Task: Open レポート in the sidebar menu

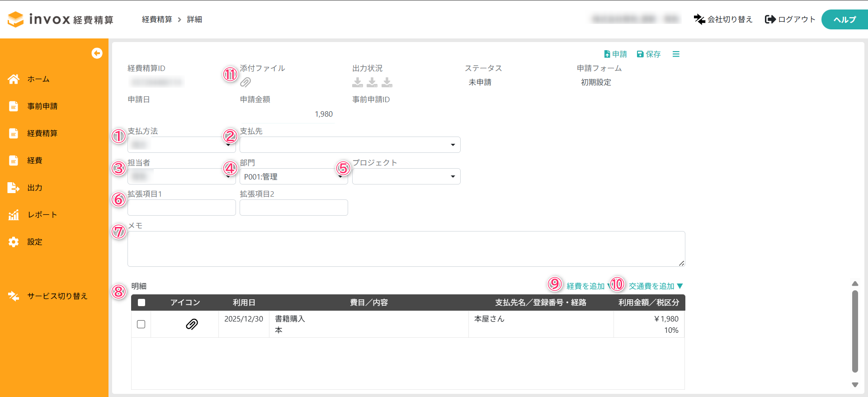Action: tap(42, 215)
